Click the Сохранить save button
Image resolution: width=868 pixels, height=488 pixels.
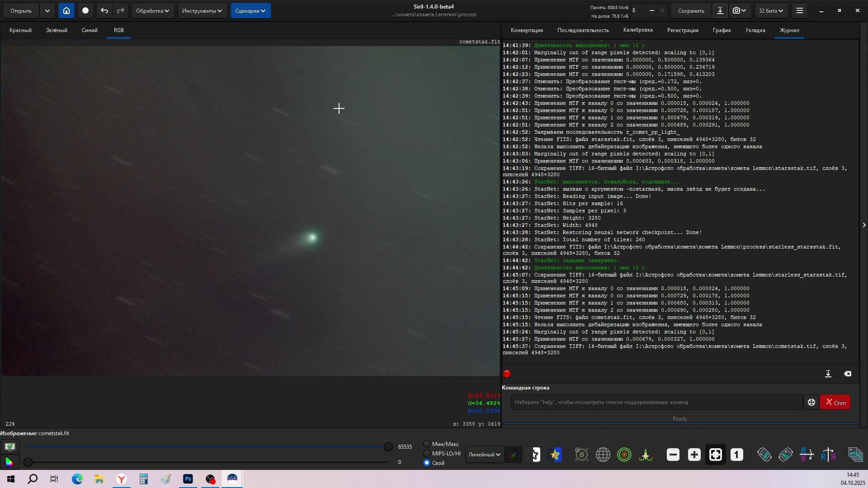point(691,10)
